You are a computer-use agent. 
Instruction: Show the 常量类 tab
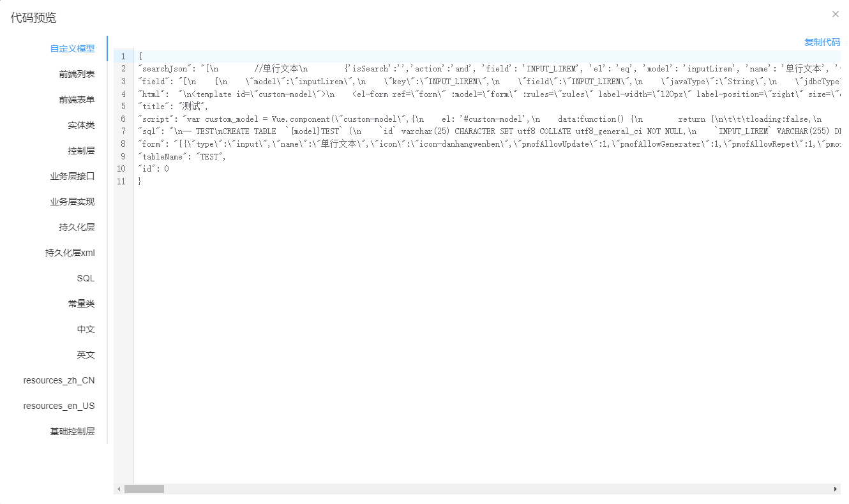81,304
